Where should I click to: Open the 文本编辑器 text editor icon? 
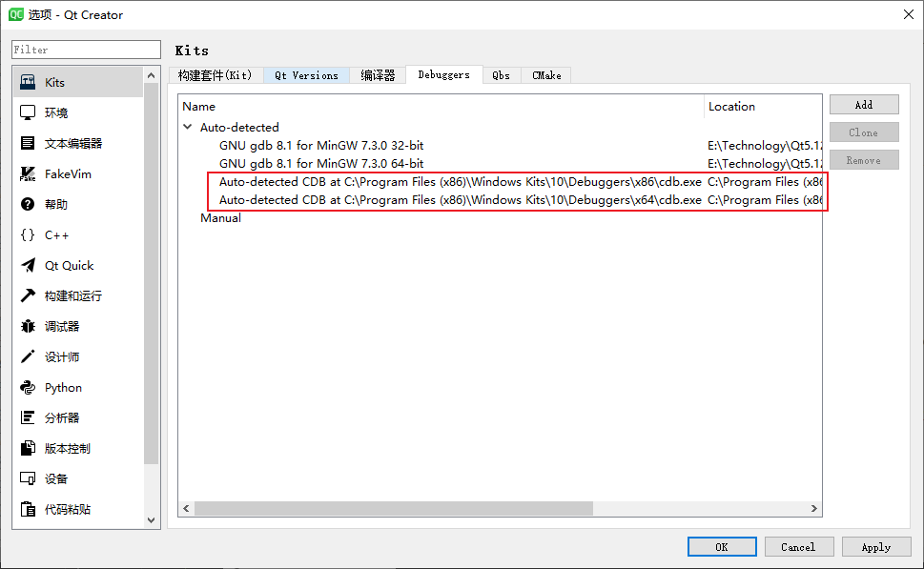tap(28, 143)
